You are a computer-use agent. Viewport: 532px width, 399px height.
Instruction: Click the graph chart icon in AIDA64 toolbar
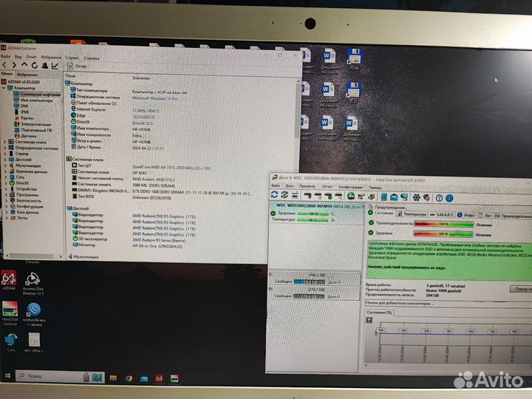(55, 66)
